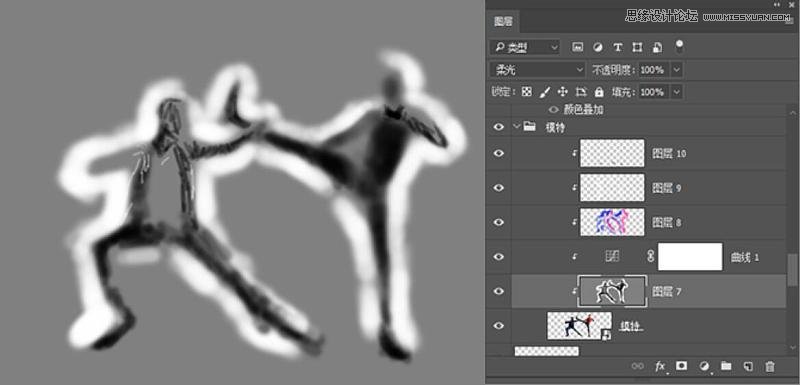Hide 曲线 1 adjustment layer eye icon
The image size is (800, 385).
tap(498, 256)
